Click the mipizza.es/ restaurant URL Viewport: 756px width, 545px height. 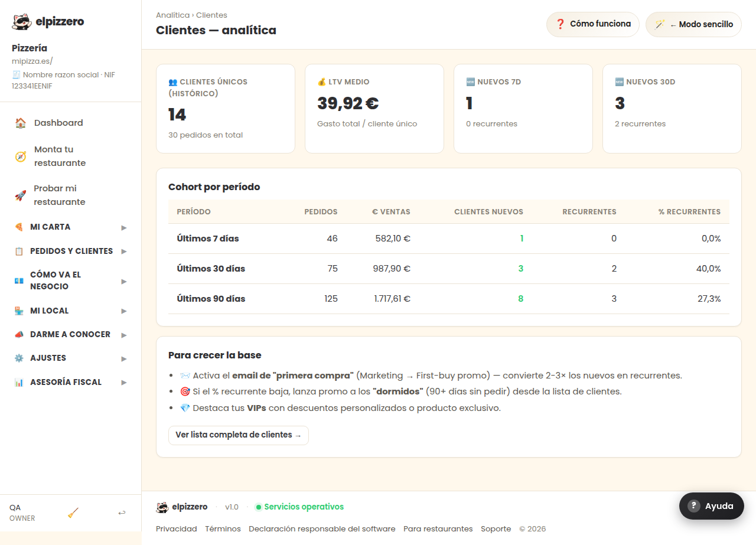pyautogui.click(x=32, y=61)
